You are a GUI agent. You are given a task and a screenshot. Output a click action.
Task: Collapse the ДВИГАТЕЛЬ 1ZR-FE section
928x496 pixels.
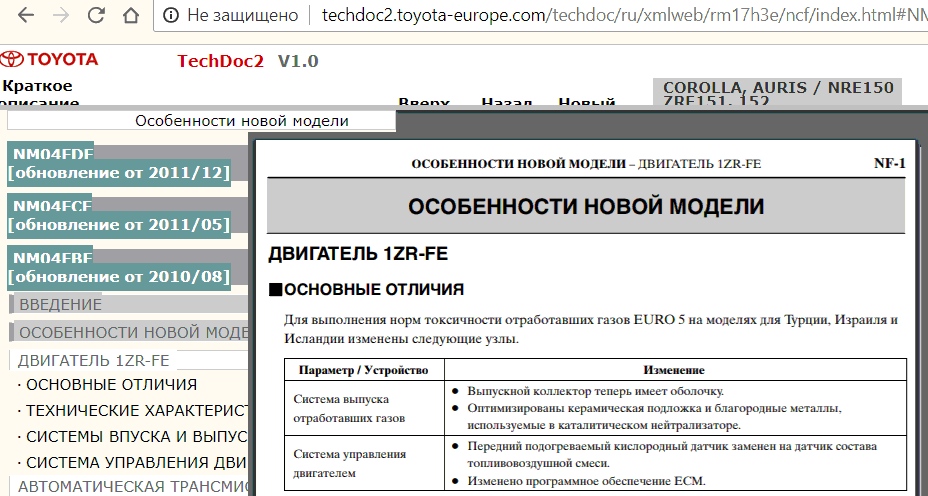(94, 360)
